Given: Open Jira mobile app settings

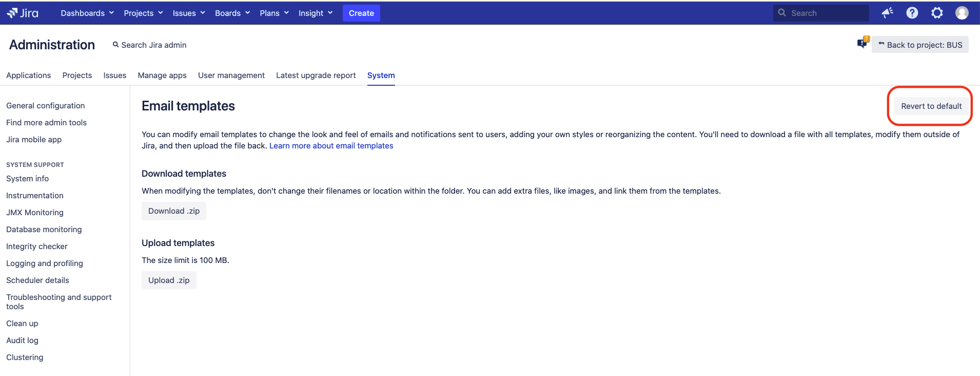Looking at the screenshot, I should click(x=34, y=139).
